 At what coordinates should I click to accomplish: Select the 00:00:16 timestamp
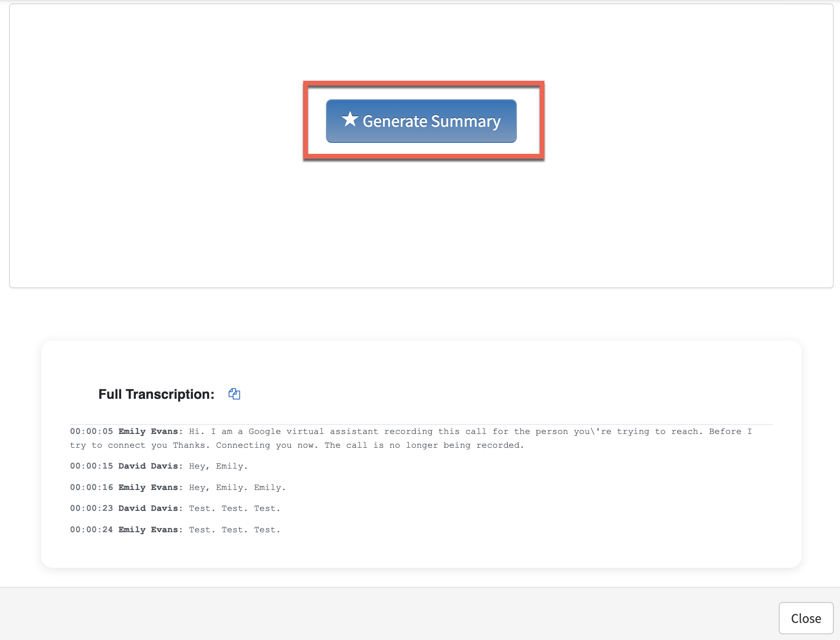(92, 488)
